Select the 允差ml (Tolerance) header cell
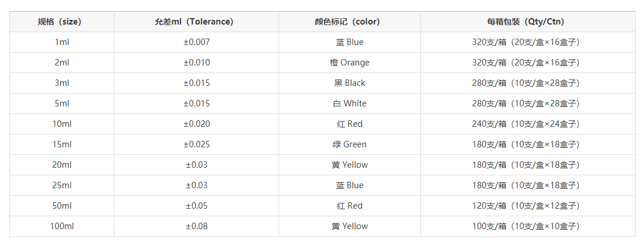 coord(196,22)
